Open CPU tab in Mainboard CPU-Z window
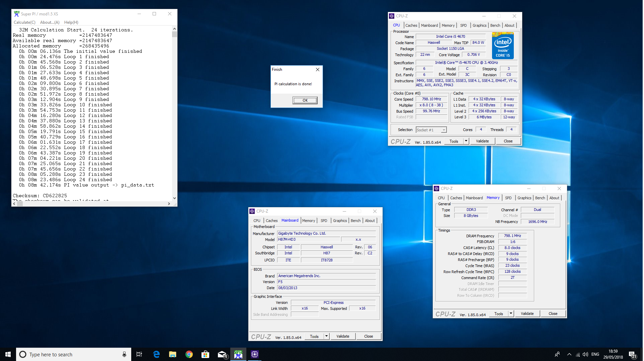The width and height of the screenshot is (644, 361). point(257,221)
